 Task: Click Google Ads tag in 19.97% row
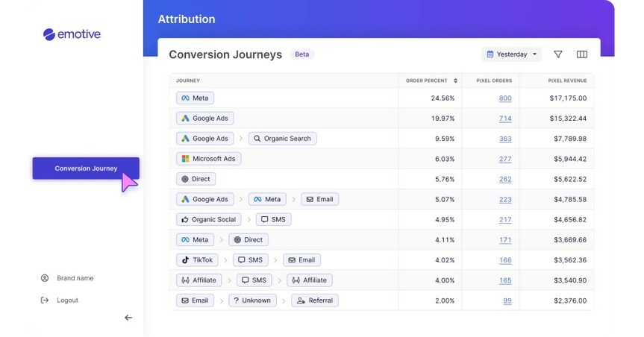[x=205, y=119]
